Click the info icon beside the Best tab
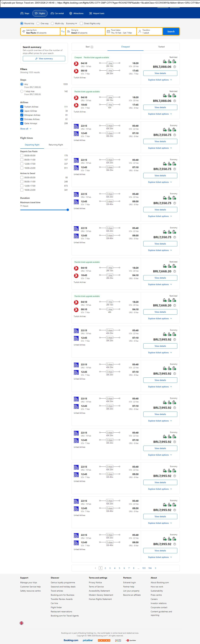Viewport: 200px width, 644px height. 92,47
